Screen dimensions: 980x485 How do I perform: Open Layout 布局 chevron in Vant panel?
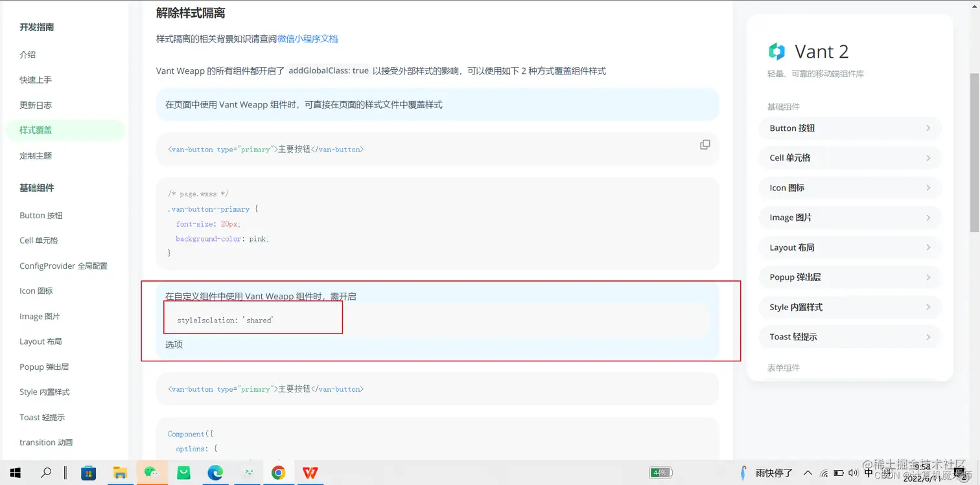coord(928,247)
